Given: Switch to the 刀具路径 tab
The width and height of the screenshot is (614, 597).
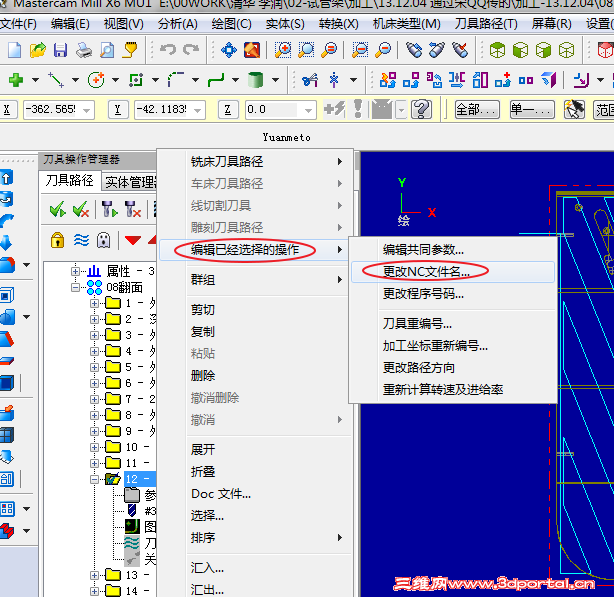Looking at the screenshot, I should [x=70, y=180].
